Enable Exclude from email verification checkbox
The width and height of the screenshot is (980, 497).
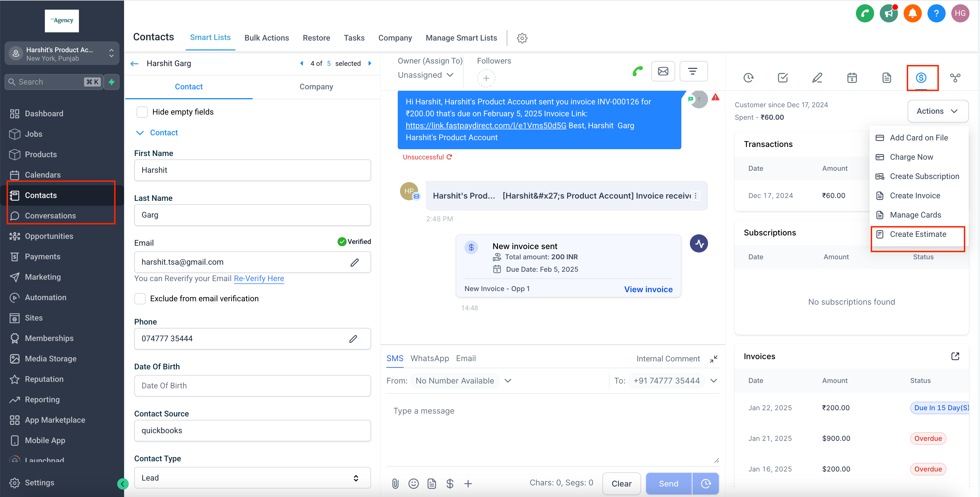click(x=140, y=298)
